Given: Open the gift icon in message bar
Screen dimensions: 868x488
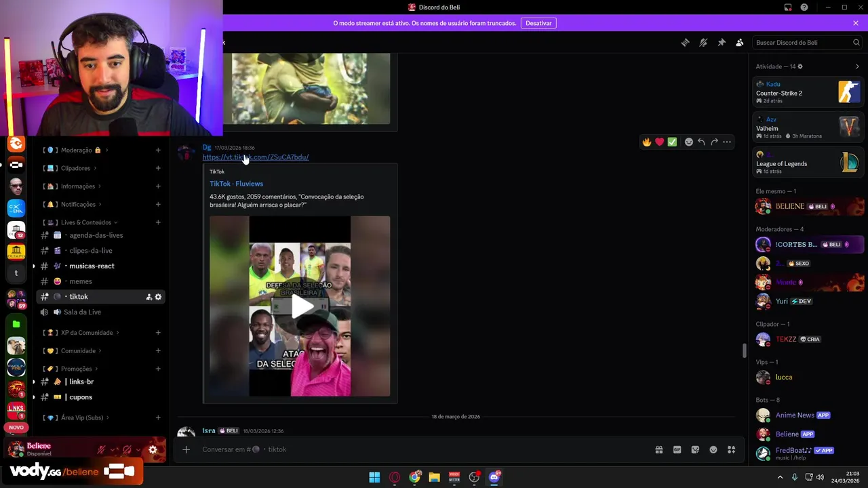Looking at the screenshot, I should [658, 449].
